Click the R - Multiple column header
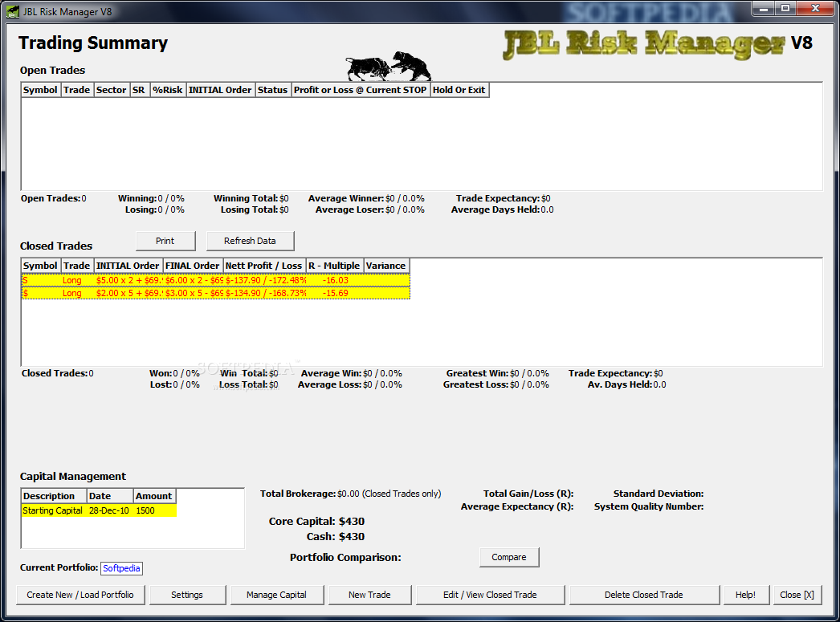This screenshot has height=622, width=840. 334,266
